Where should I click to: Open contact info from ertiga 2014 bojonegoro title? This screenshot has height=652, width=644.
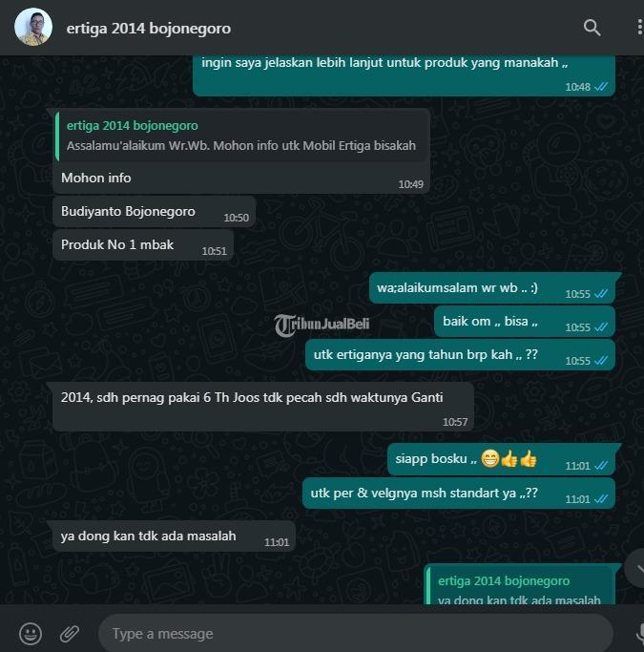click(x=148, y=29)
